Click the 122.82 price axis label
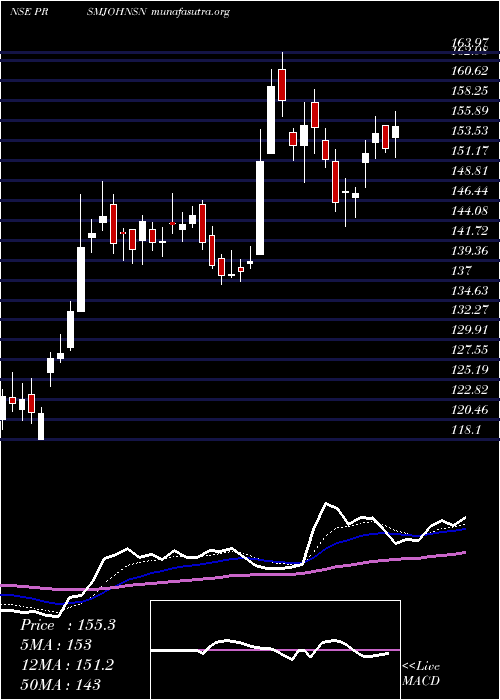This screenshot has width=500, height=700. point(469,390)
